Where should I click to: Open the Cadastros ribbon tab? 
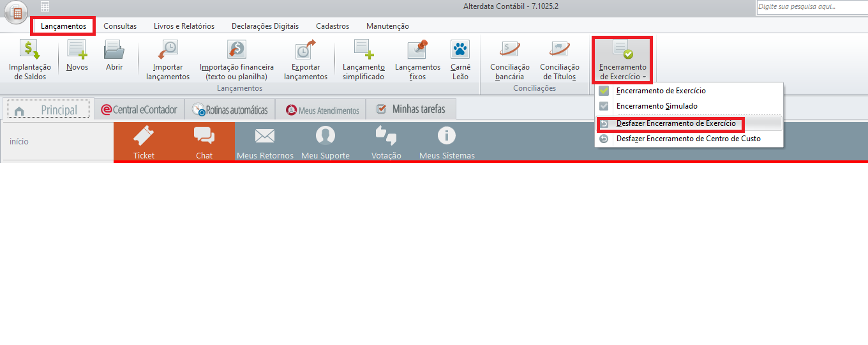point(333,26)
